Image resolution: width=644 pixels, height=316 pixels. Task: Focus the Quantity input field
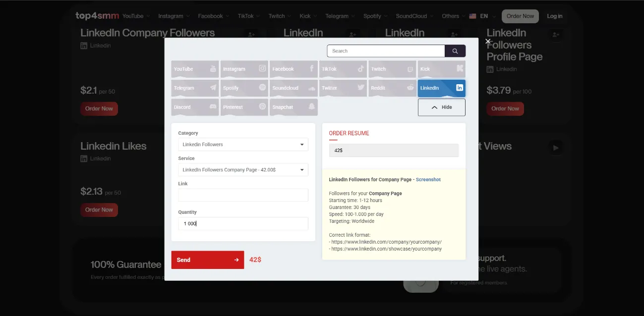point(243,223)
